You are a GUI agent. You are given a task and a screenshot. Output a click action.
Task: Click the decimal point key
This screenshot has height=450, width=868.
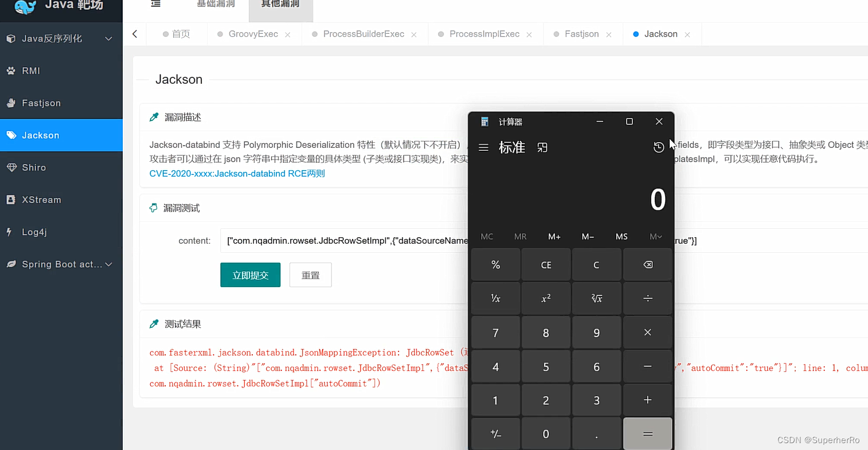pos(596,434)
